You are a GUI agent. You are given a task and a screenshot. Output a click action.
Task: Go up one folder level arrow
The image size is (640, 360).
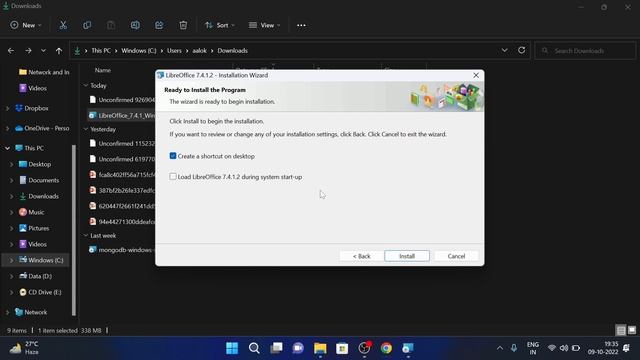tap(59, 51)
